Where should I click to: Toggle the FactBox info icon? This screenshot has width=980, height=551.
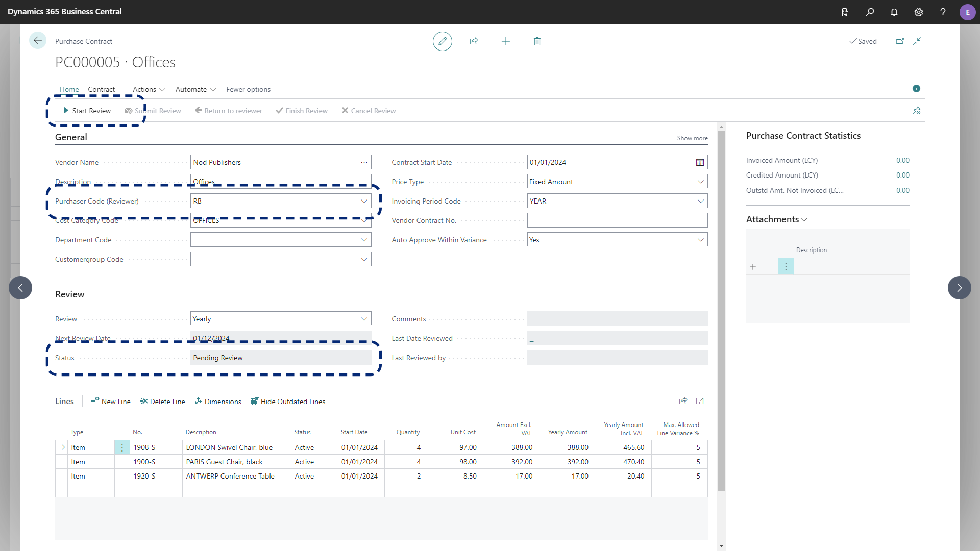(x=916, y=89)
